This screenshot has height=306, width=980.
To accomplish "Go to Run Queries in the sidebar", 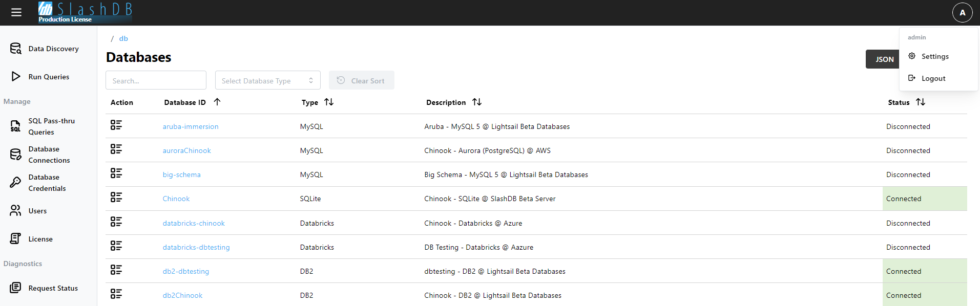I will (x=49, y=77).
